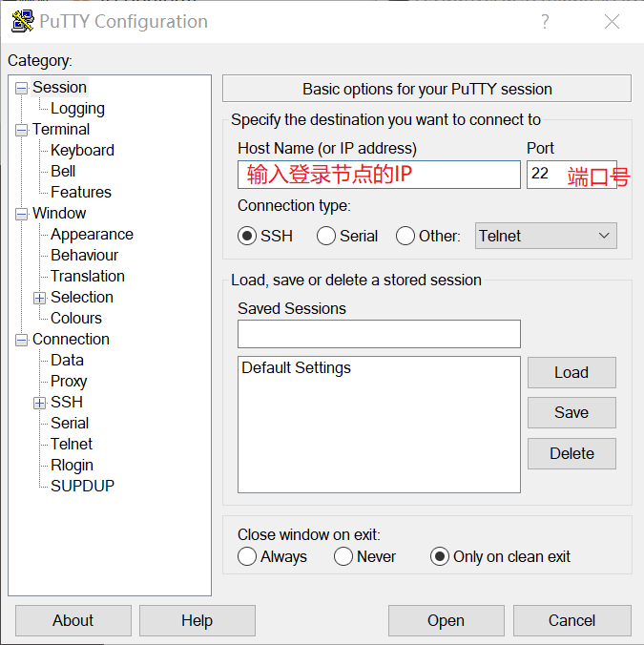Screen dimensions: 644x645
Task: Select the Proxy category
Action: [69, 382]
